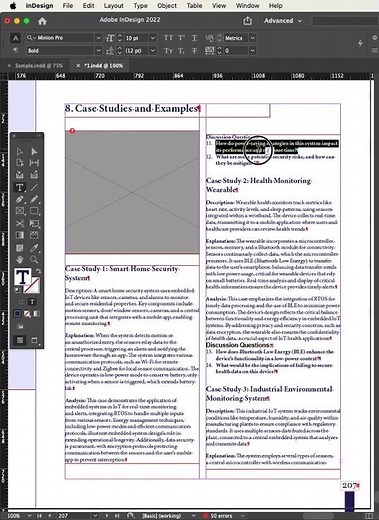Open the File menu

(68, 6)
